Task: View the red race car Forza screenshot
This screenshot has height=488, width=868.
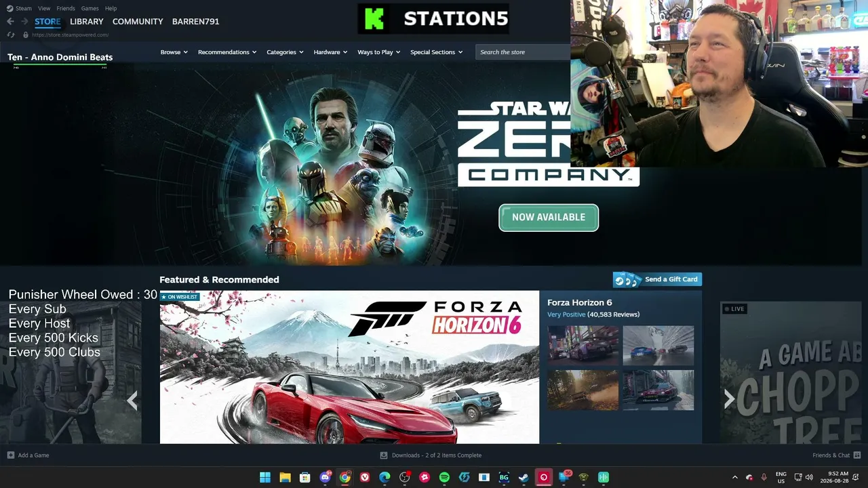Action: click(x=658, y=390)
